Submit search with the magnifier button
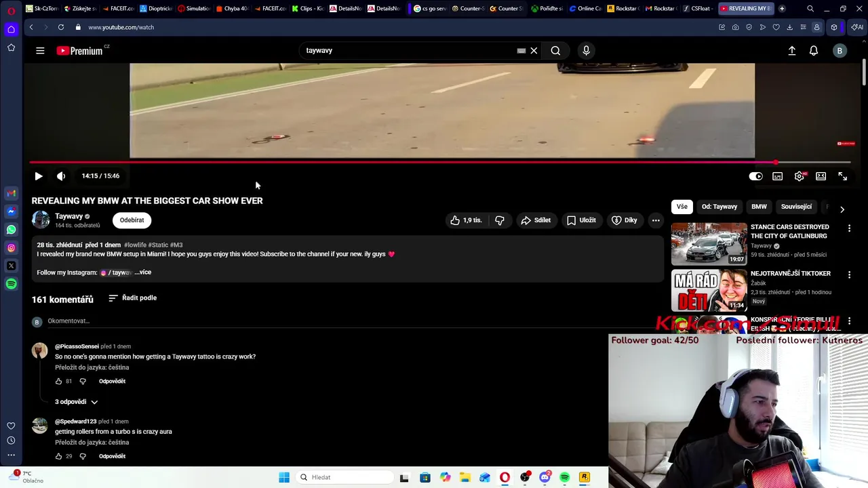 [x=555, y=51]
